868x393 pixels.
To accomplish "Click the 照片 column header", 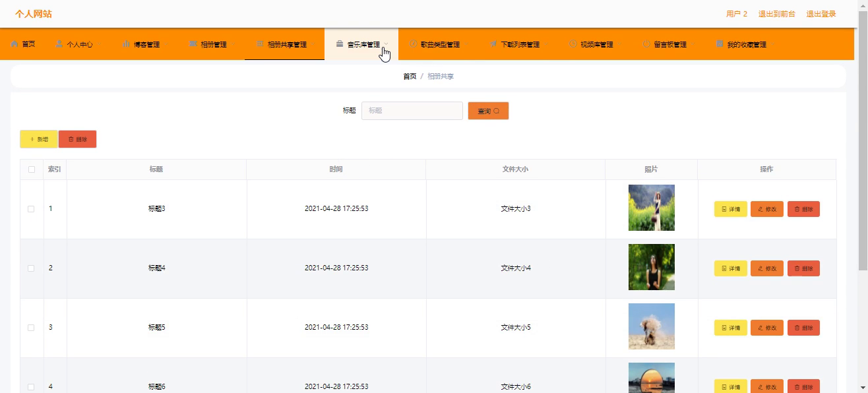I will coord(651,169).
